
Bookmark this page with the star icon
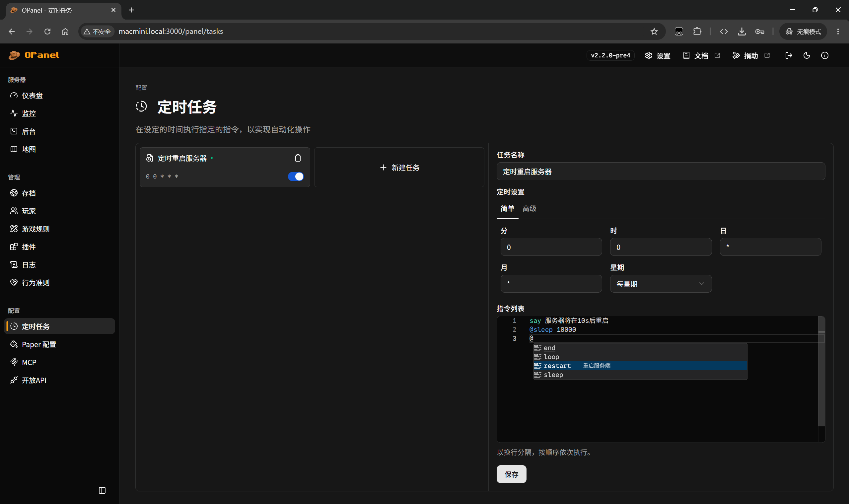pos(654,31)
